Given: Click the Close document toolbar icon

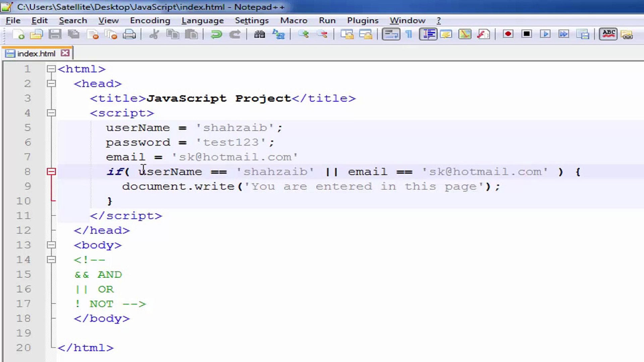Looking at the screenshot, I should point(93,34).
